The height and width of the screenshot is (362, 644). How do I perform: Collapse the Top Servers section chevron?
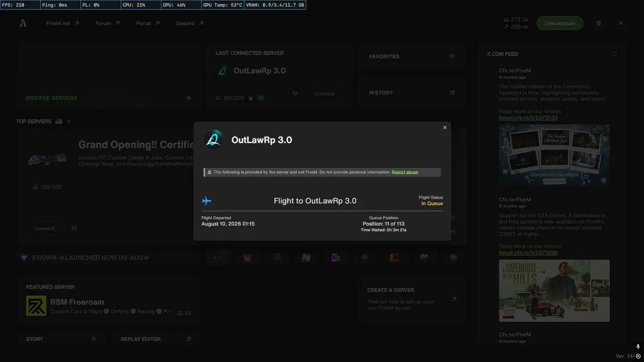69,121
